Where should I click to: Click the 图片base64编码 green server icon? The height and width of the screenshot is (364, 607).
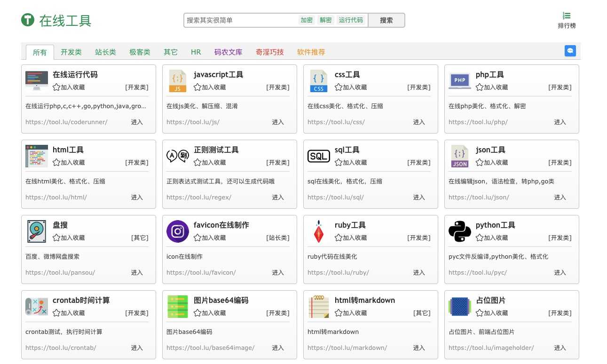178,307
